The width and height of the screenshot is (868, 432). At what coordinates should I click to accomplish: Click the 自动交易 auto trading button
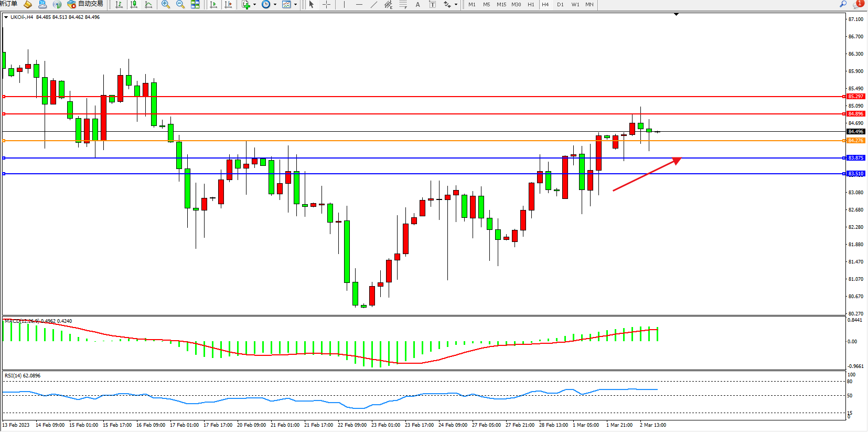click(85, 4)
